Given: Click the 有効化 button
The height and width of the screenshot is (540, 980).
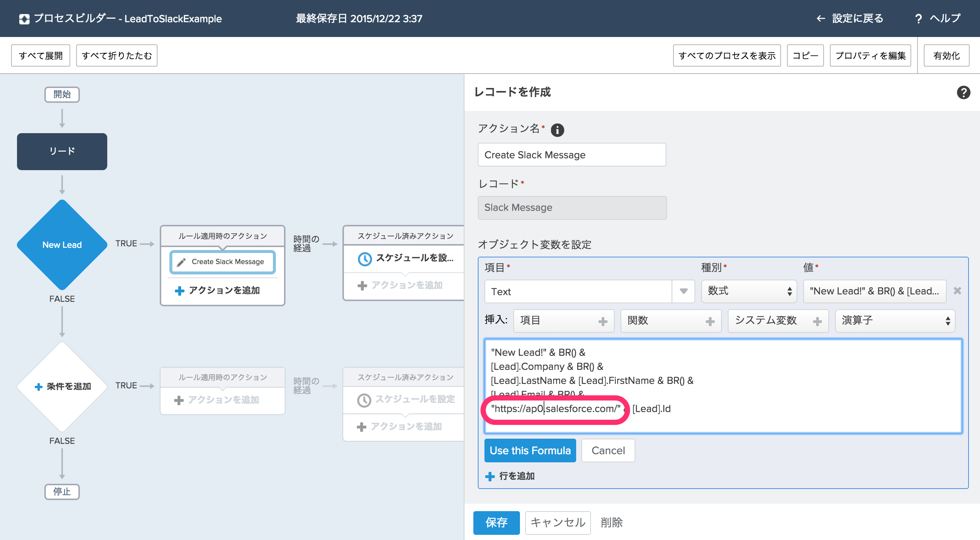Looking at the screenshot, I should coord(946,55).
